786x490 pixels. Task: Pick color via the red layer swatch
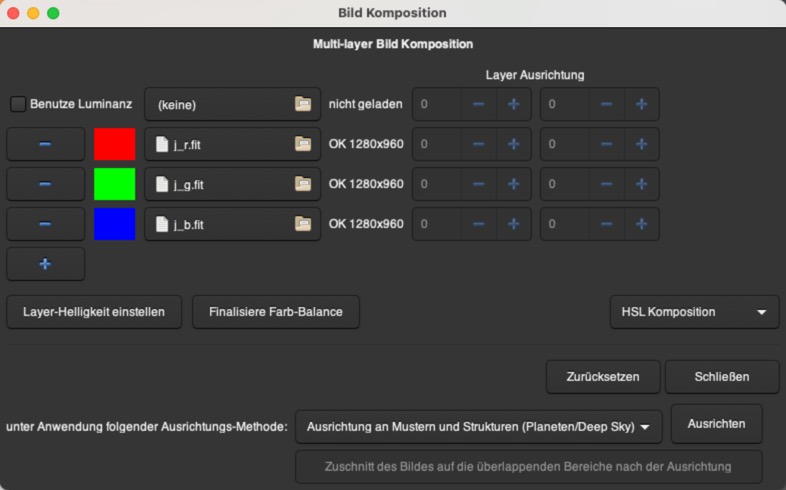tap(114, 144)
